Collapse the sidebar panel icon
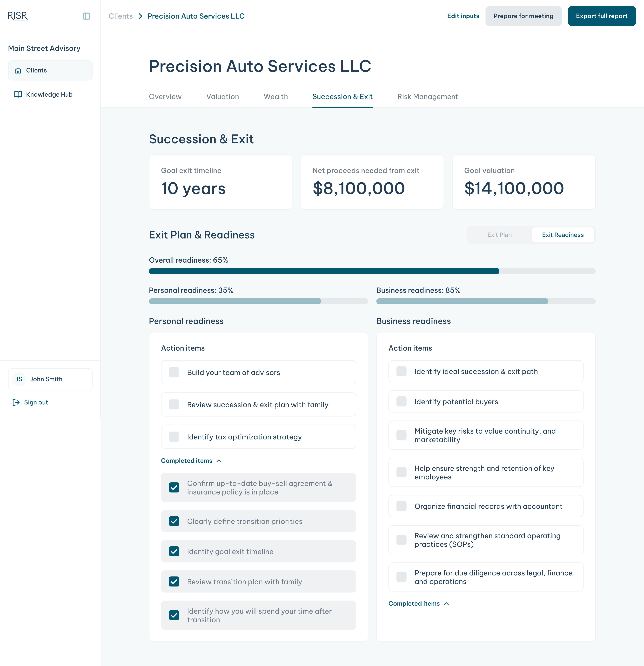This screenshot has width=644, height=666. (86, 16)
